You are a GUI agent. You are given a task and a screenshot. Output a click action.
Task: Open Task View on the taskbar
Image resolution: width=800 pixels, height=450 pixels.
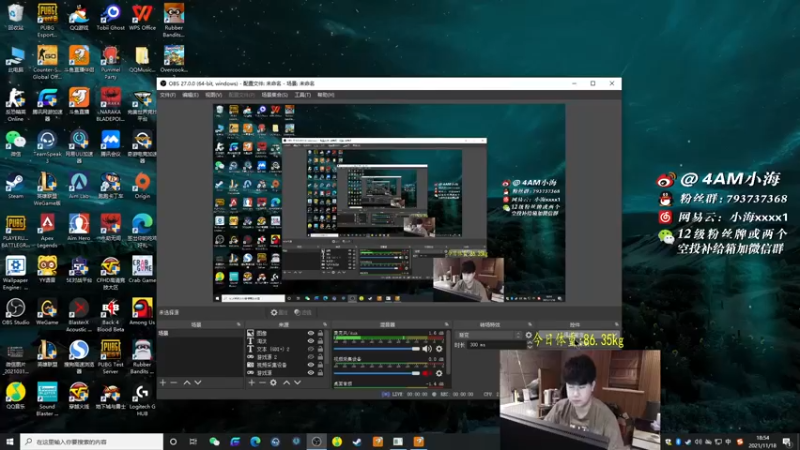coord(193,441)
